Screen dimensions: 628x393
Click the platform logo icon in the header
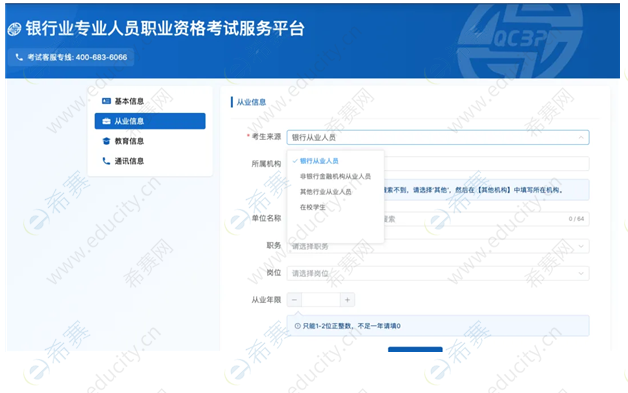[14, 29]
